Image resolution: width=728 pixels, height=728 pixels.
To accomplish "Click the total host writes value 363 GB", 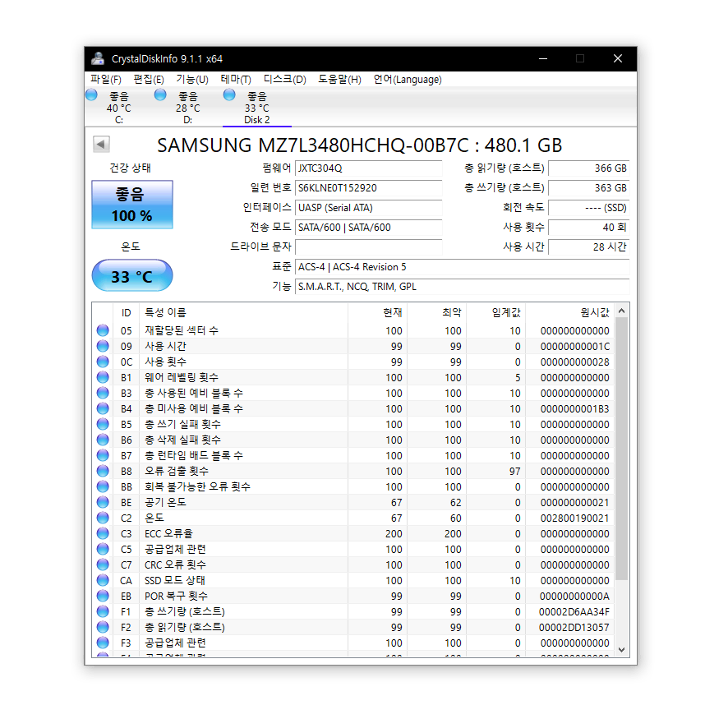I will click(x=588, y=188).
